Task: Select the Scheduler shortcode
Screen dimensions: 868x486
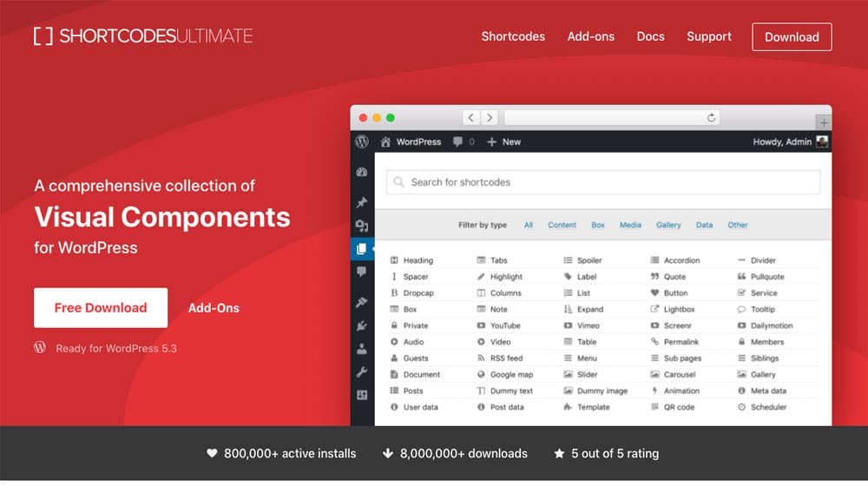Action: (x=762, y=407)
